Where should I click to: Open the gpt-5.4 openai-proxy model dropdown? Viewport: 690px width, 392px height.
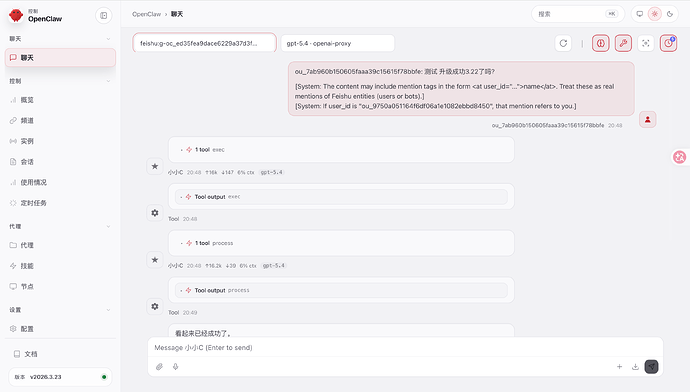338,43
